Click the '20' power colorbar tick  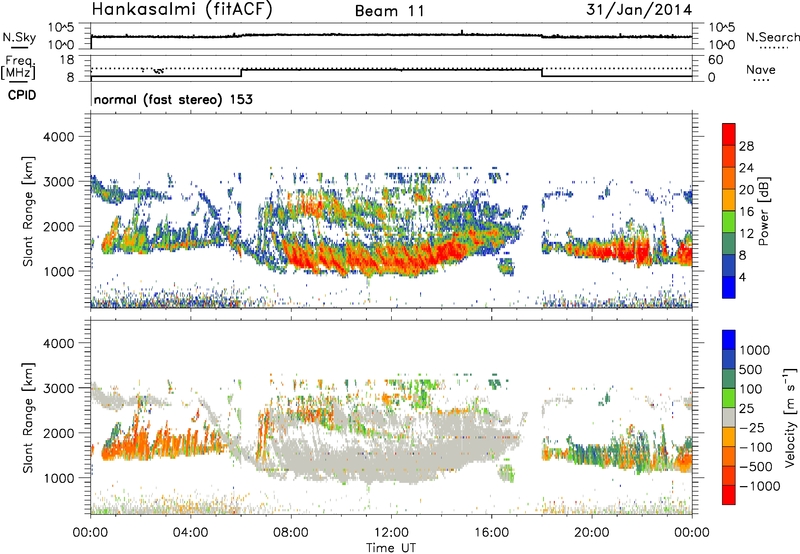click(746, 190)
